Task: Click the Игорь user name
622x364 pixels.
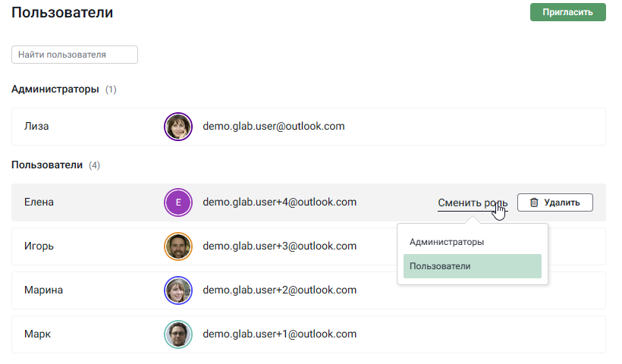Action: pos(39,246)
